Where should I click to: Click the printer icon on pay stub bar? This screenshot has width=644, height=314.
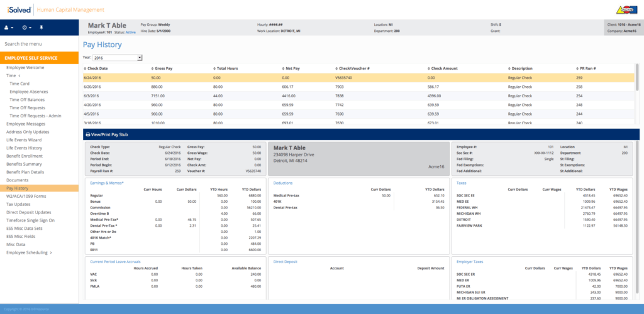tap(87, 134)
